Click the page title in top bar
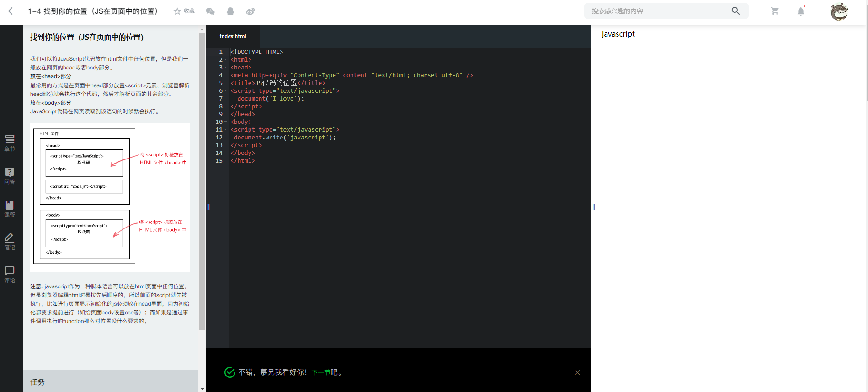 [93, 11]
